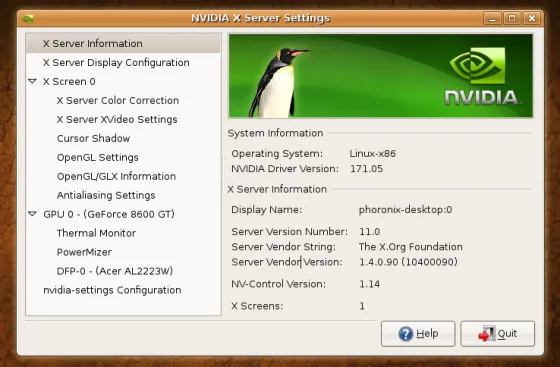Select the X Screen 0 entry

click(69, 81)
